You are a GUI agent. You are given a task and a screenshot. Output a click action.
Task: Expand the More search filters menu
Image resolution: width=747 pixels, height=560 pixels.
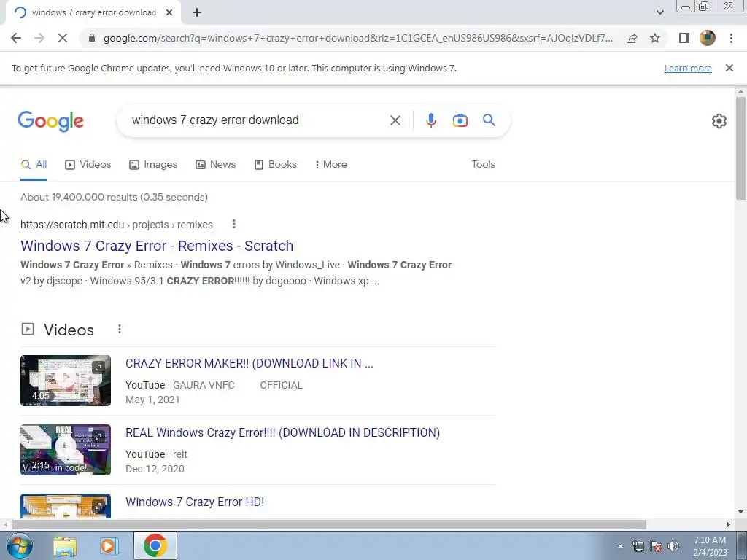point(330,165)
